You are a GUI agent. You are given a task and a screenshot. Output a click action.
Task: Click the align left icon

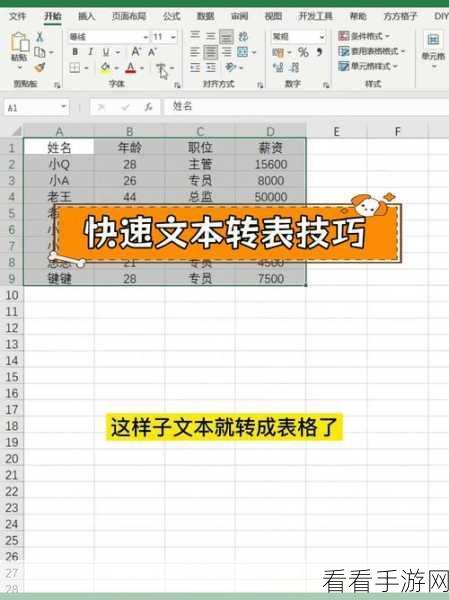[x=195, y=52]
